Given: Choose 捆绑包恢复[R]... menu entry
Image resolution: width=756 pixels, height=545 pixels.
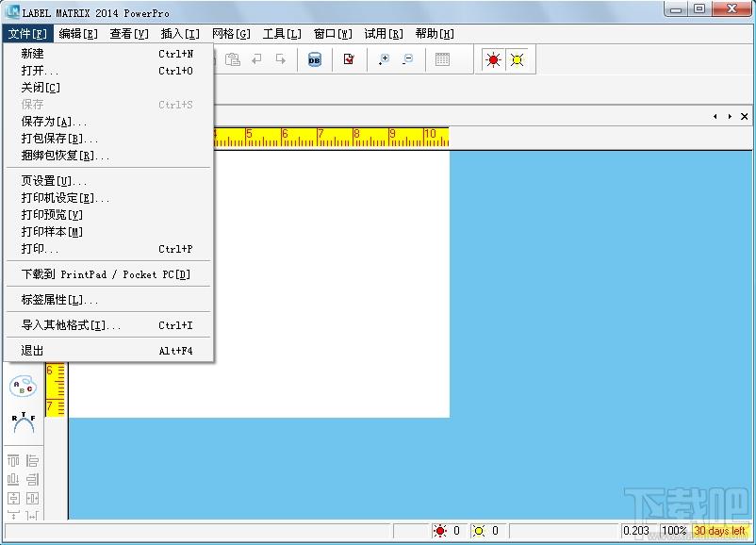Looking at the screenshot, I should pos(108,156).
